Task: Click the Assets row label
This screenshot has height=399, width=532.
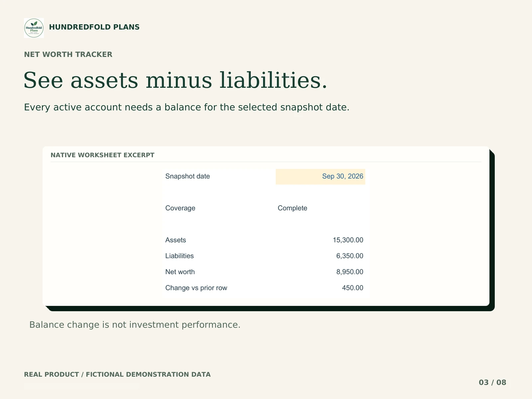Action: tap(176, 240)
